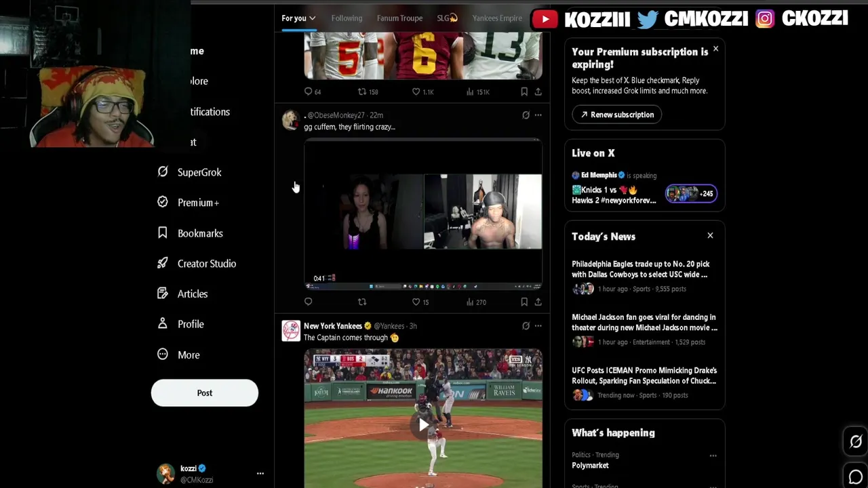Open floating Grok button

pos(856,442)
